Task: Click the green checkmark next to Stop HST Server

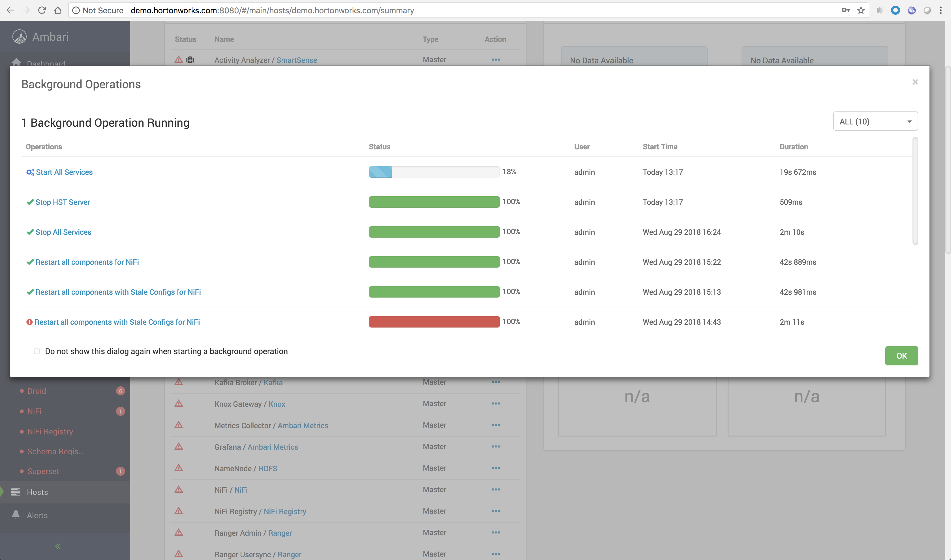Action: pos(30,202)
